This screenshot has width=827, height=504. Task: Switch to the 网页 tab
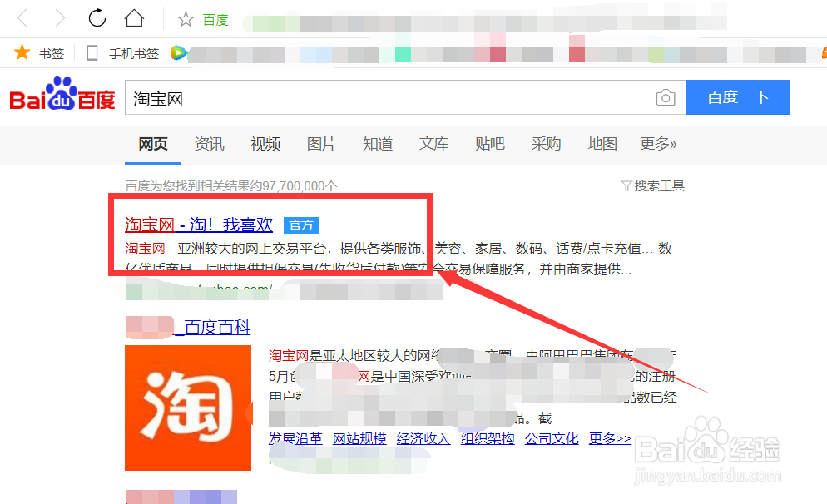pos(152,144)
